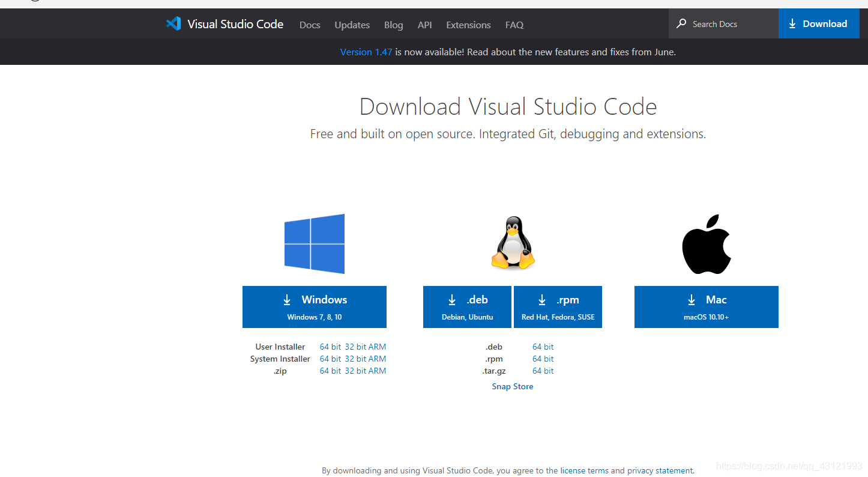The image size is (868, 477).
Task: Open Extensions in the top navigation
Action: click(469, 25)
